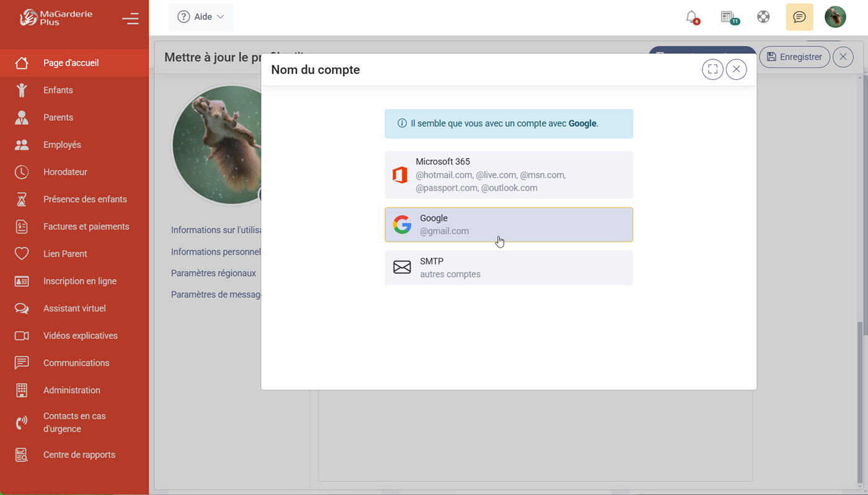Expand the Aide dropdown
The width and height of the screenshot is (868, 495).
(x=201, y=17)
